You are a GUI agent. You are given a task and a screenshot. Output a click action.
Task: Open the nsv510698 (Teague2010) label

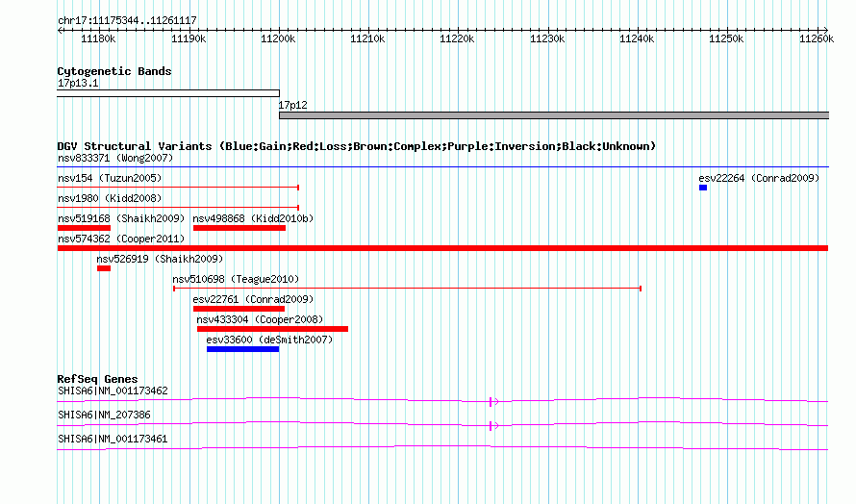point(236,279)
